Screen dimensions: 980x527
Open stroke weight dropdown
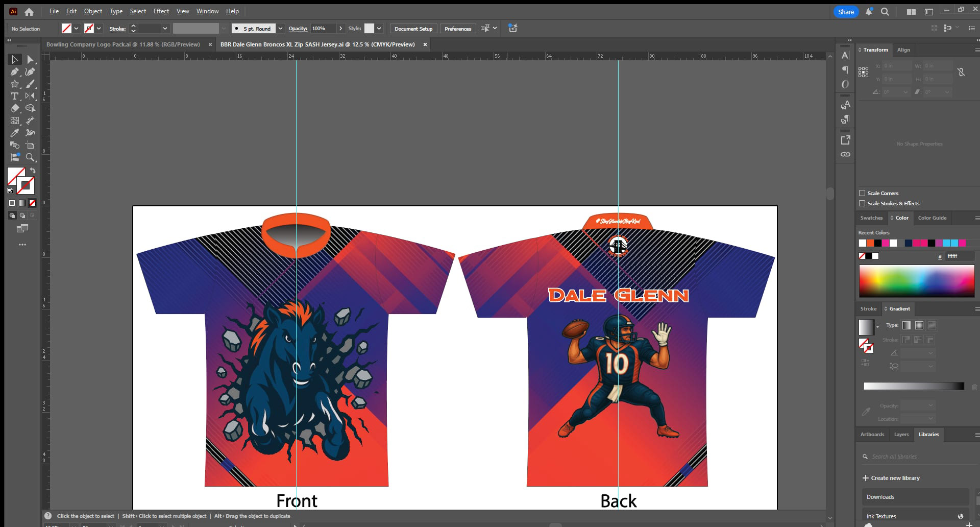[165, 29]
